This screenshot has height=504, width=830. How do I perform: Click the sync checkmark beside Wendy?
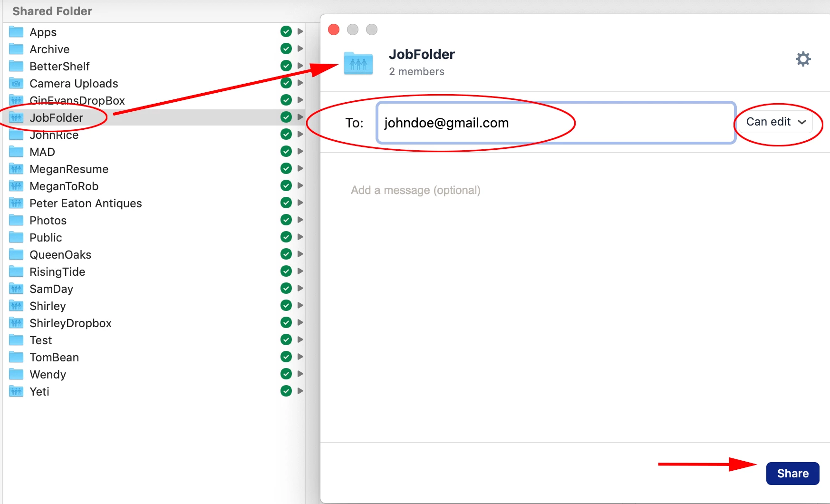coord(286,374)
